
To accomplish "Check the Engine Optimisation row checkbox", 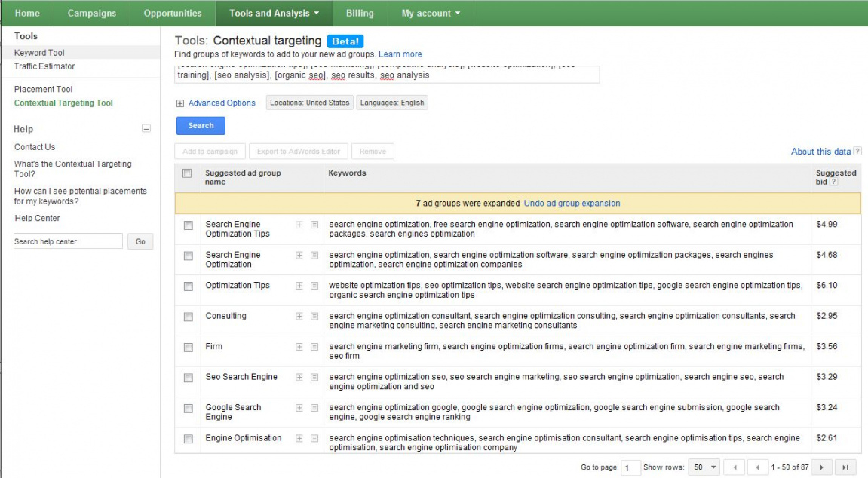I will pyautogui.click(x=189, y=439).
